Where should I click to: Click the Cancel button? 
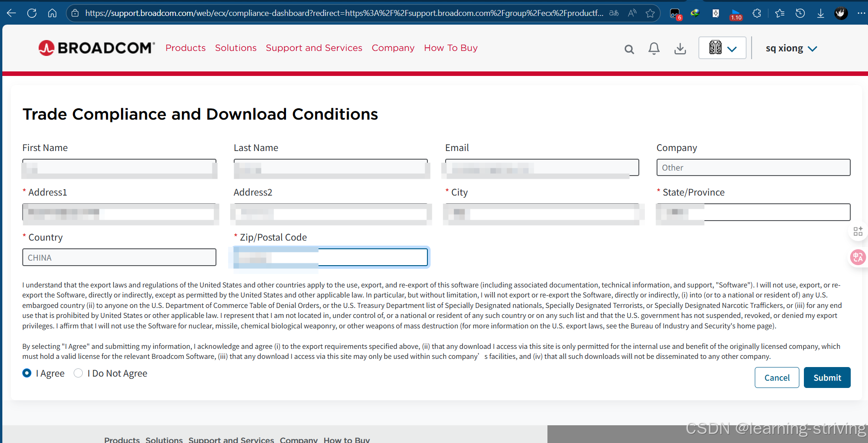pyautogui.click(x=777, y=378)
